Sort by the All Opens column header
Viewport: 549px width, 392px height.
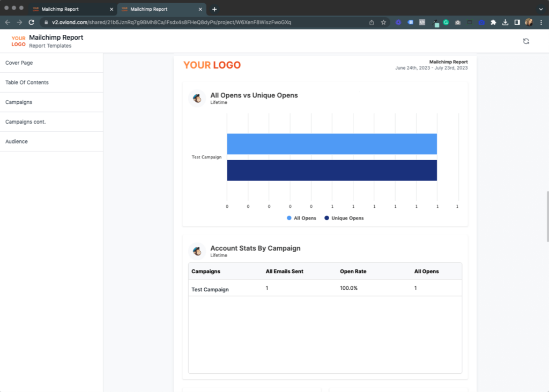[x=426, y=272]
